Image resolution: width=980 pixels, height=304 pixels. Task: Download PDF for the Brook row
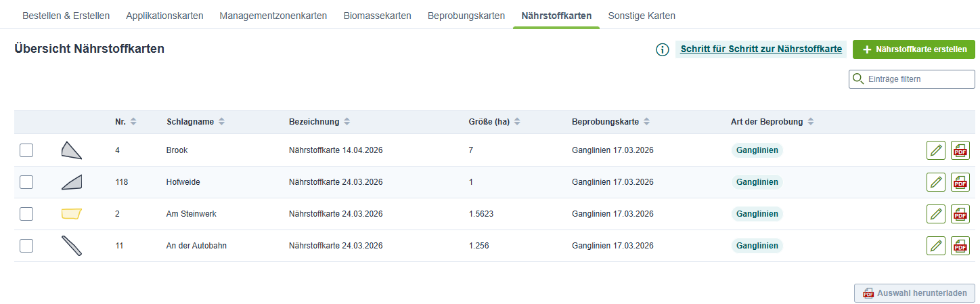(960, 150)
